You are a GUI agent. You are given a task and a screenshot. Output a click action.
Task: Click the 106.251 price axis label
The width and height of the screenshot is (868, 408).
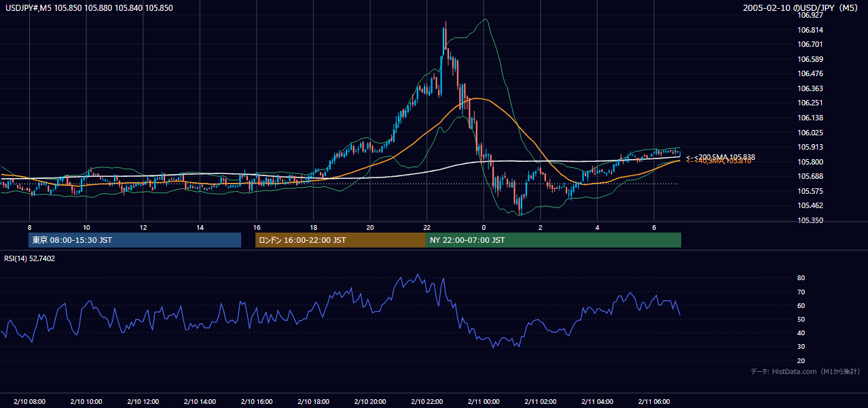810,103
